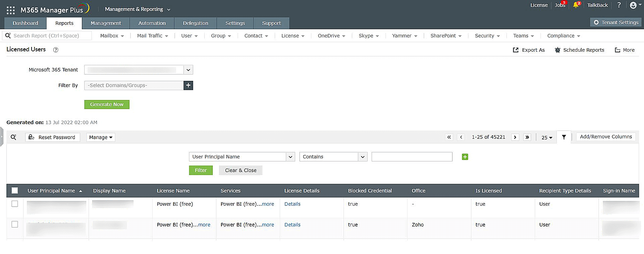Open the notifications bell icon
Screen dimensions: 644x254
pyautogui.click(x=576, y=5)
